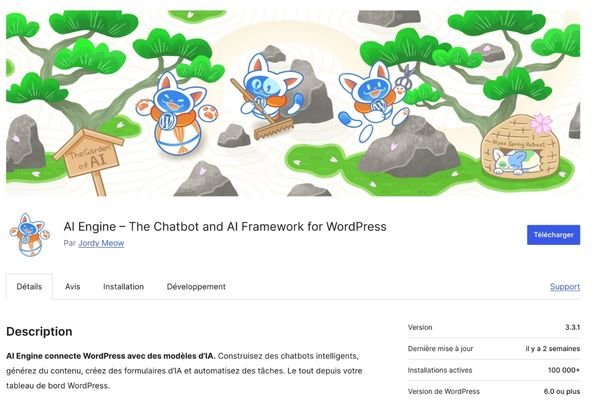Click the AI Engine plugin cat icon
This screenshot has width=600, height=400.
point(29,235)
